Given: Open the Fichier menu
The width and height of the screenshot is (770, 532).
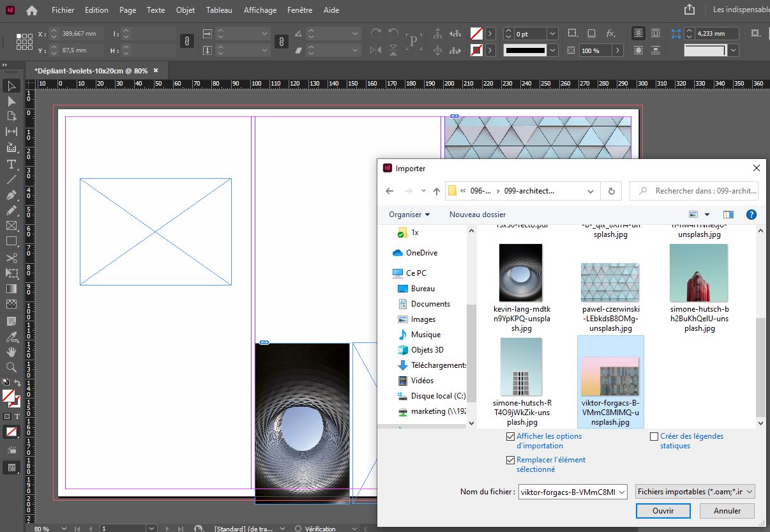Looking at the screenshot, I should point(63,10).
